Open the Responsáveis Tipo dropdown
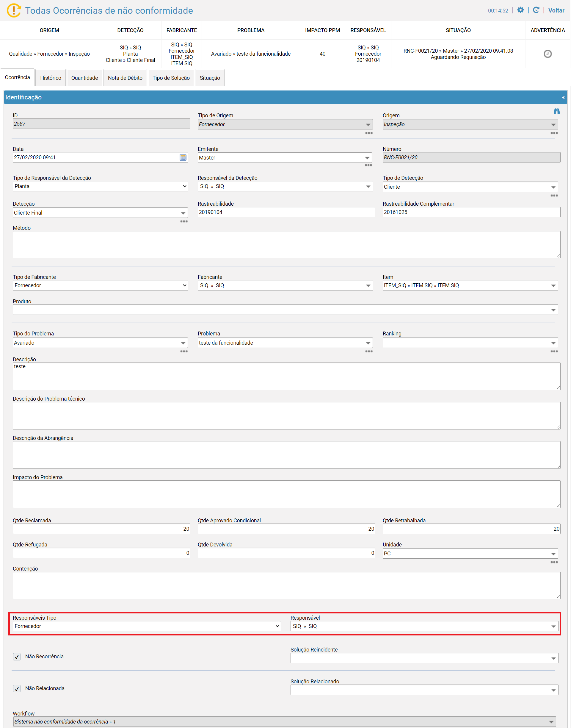571x728 pixels. (x=147, y=626)
